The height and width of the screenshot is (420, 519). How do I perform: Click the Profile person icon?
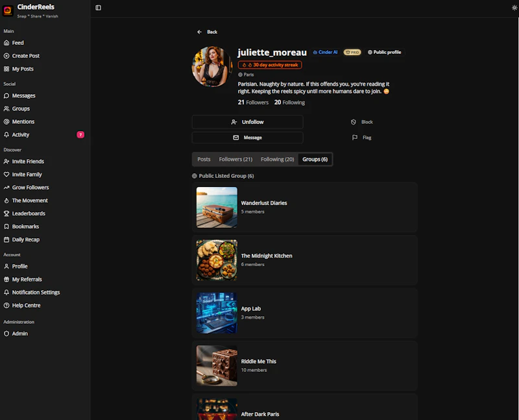[6, 266]
